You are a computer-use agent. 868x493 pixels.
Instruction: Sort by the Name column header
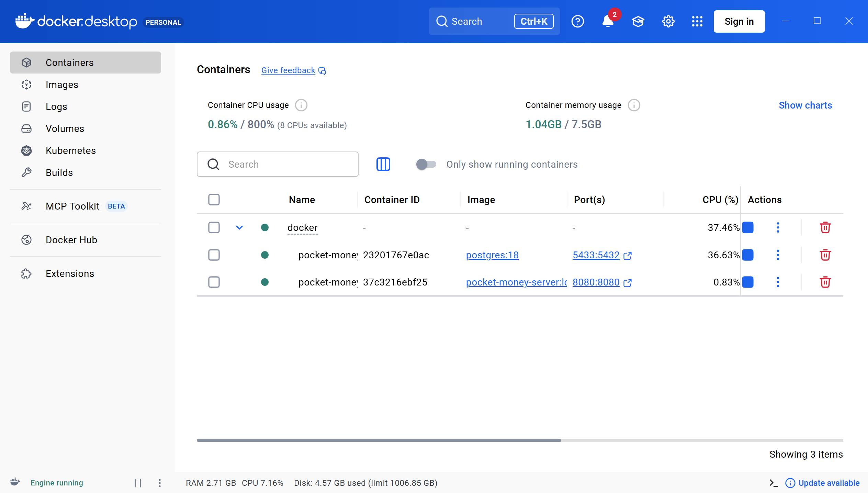click(x=302, y=200)
